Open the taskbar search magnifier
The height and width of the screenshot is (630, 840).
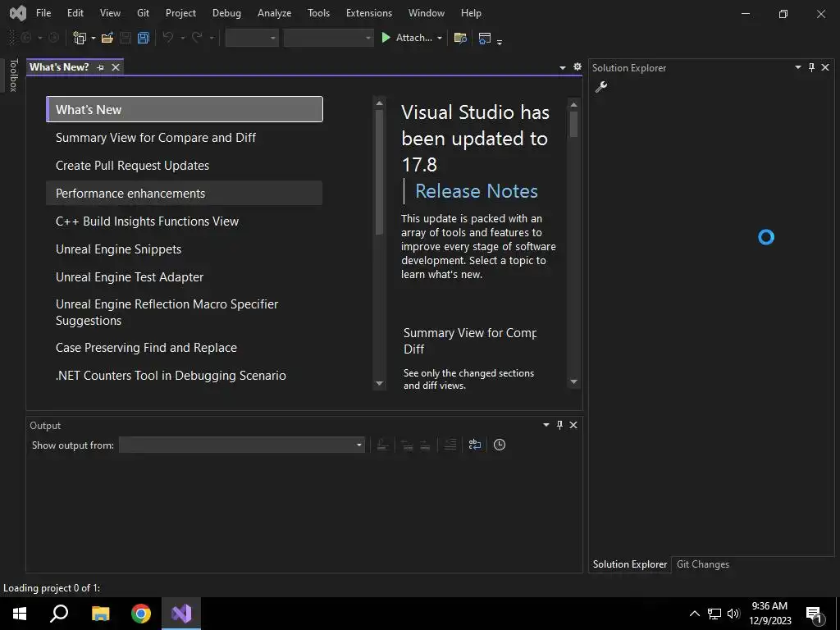[59, 614]
